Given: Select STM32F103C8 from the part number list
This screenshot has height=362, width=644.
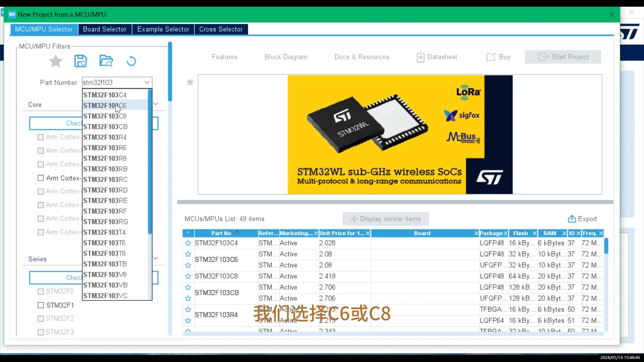Looking at the screenshot, I should pos(105,116).
